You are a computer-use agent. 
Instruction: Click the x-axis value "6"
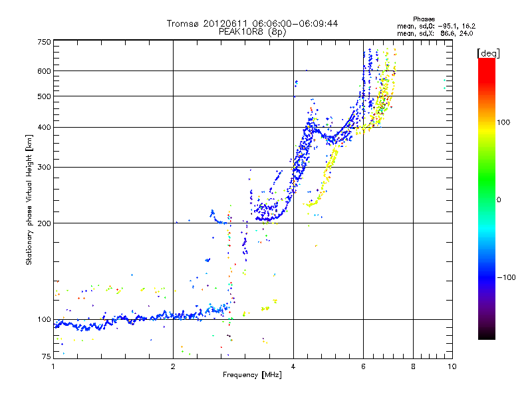(363, 366)
